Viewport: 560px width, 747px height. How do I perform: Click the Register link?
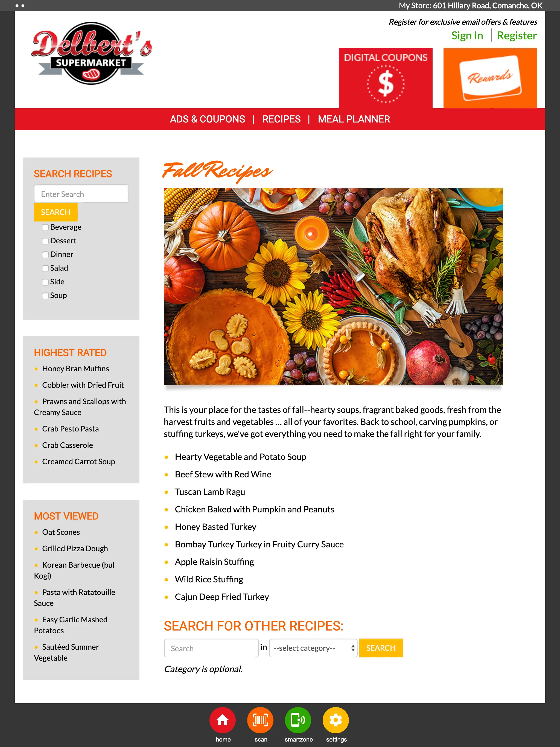[x=517, y=36]
